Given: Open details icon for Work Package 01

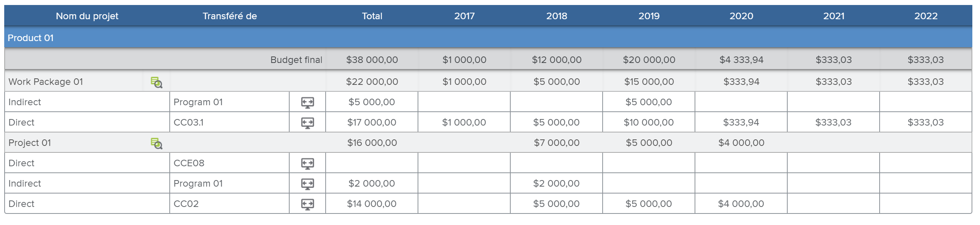Looking at the screenshot, I should tap(156, 82).
